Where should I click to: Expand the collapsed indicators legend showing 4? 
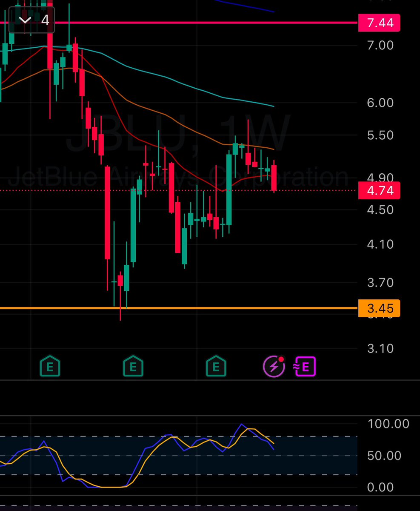32,20
